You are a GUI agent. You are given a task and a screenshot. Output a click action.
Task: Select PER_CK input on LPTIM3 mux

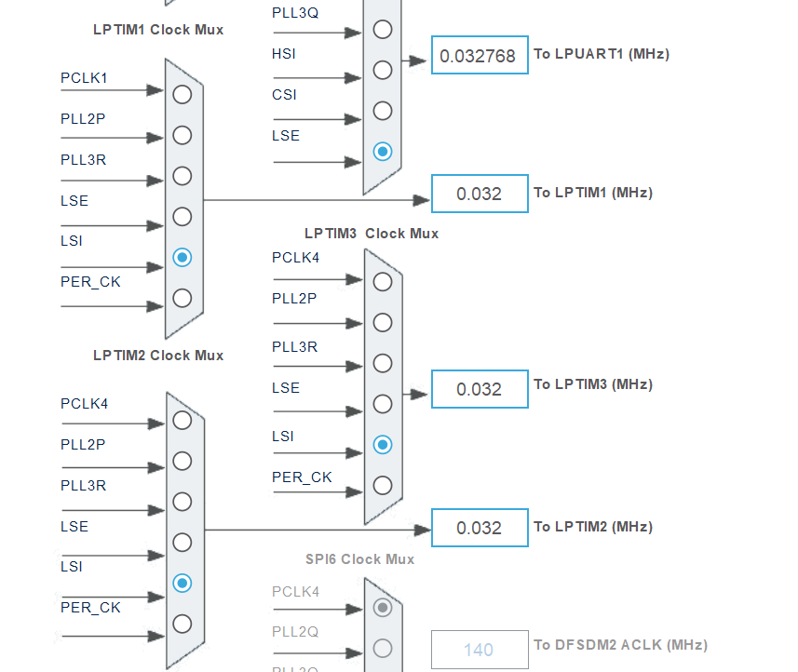tap(382, 485)
